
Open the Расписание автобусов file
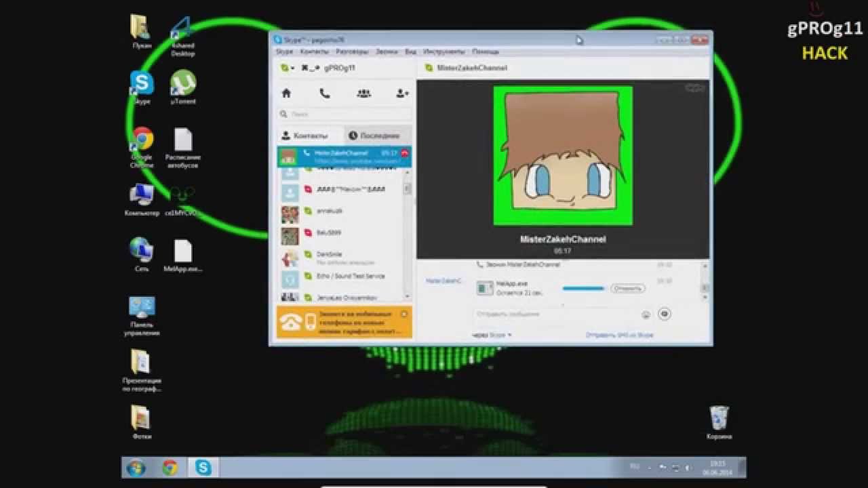(x=183, y=148)
